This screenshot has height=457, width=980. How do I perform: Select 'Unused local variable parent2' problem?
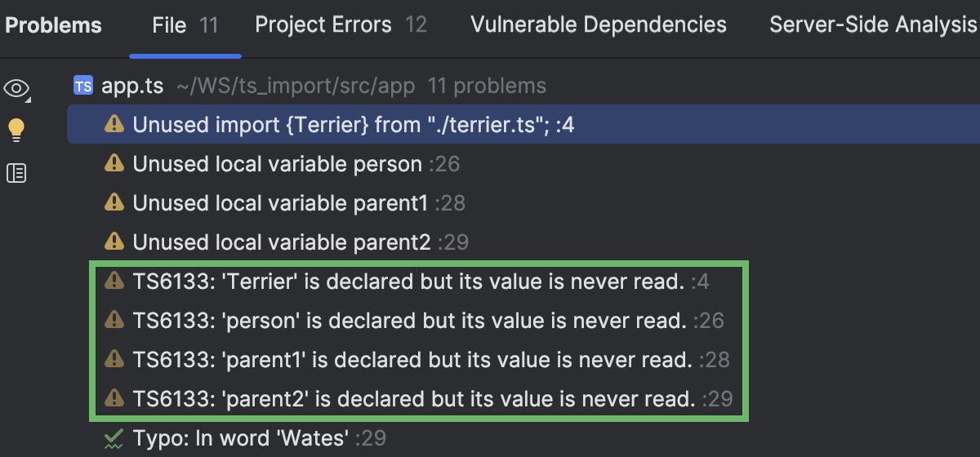coord(282,242)
